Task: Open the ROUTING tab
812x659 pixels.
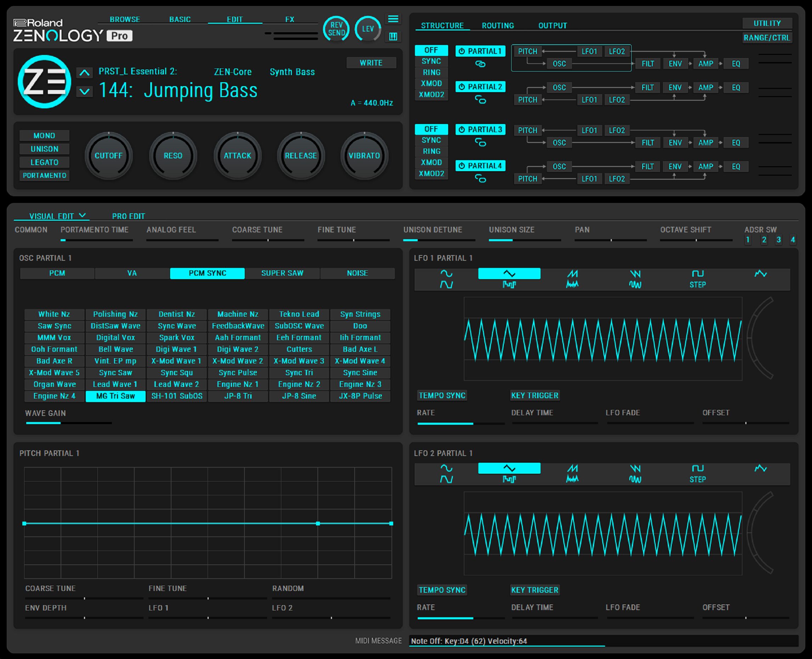Action: click(498, 26)
